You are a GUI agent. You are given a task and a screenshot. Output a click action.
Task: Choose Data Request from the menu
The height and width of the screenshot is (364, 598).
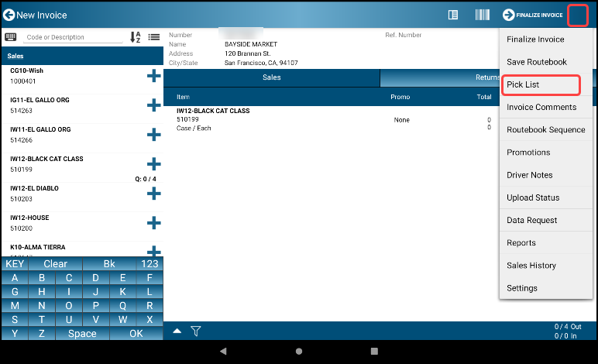tap(546, 220)
